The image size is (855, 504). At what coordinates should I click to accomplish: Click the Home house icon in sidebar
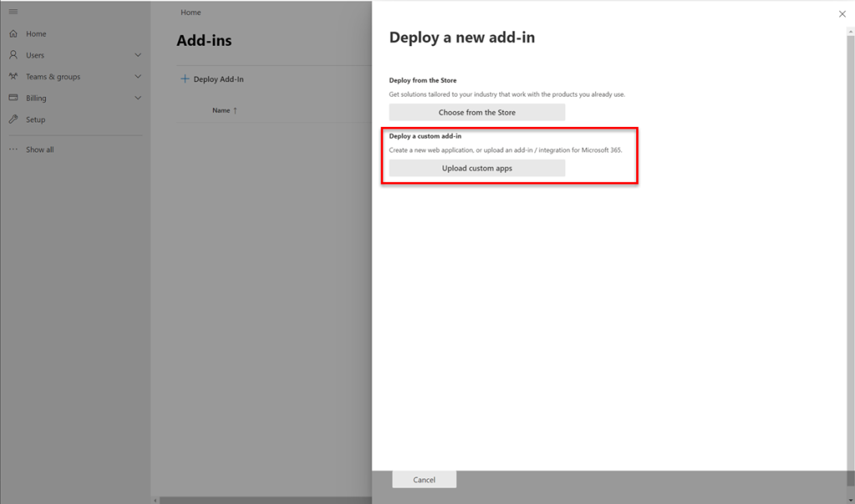point(13,33)
